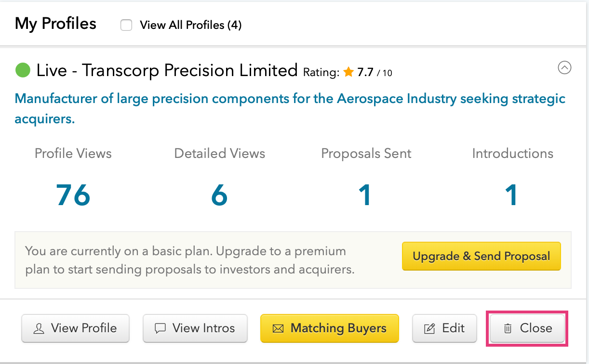Viewport: 589px width, 364px height.
Task: Edit the profile
Action: pos(444,328)
